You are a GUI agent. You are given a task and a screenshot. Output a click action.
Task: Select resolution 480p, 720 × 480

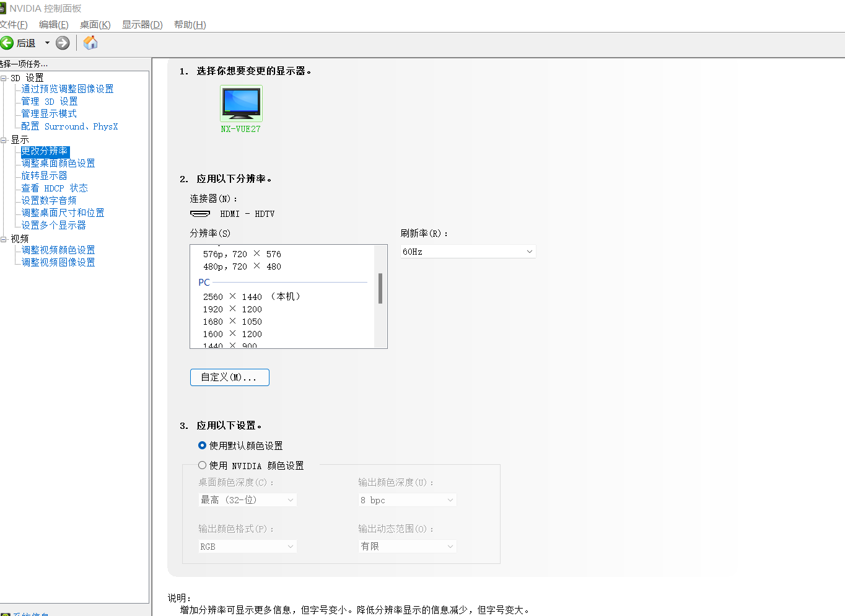tap(242, 266)
